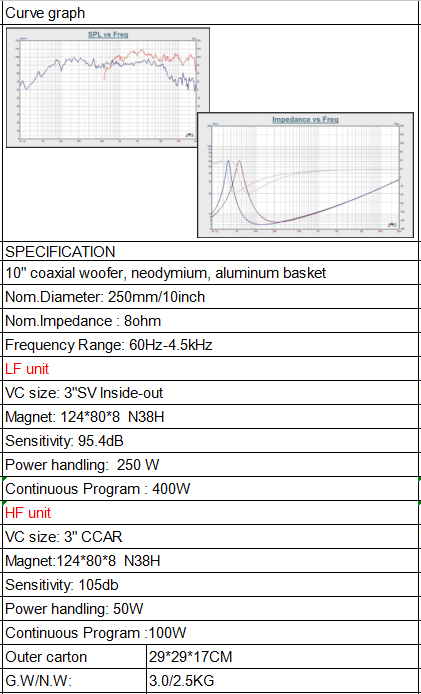Image resolution: width=421 pixels, height=694 pixels.
Task: Select the SPECIFICATION header cell
Action: coord(211,251)
